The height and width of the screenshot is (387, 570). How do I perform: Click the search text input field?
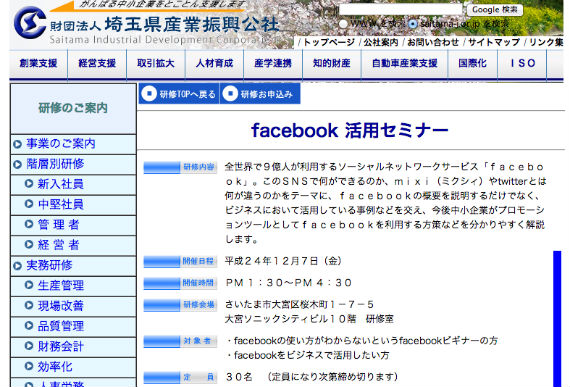click(400, 9)
